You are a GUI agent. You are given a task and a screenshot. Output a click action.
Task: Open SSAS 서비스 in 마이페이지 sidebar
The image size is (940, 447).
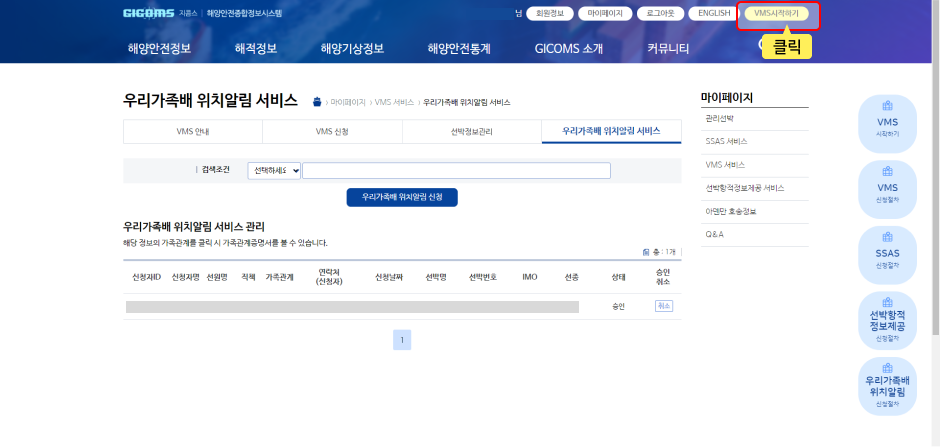pos(726,141)
